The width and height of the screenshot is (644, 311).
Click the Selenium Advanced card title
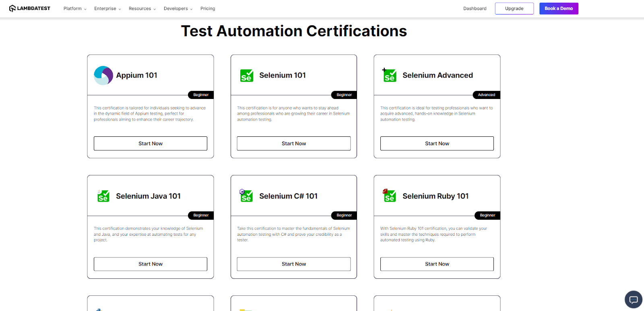[x=438, y=75]
